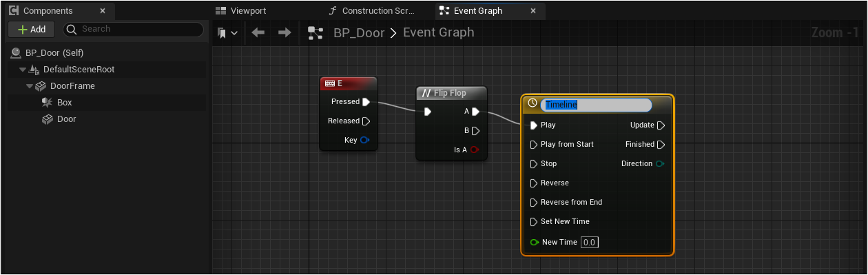The image size is (868, 275).
Task: Click the Reverse from End pin
Action: [x=534, y=203]
